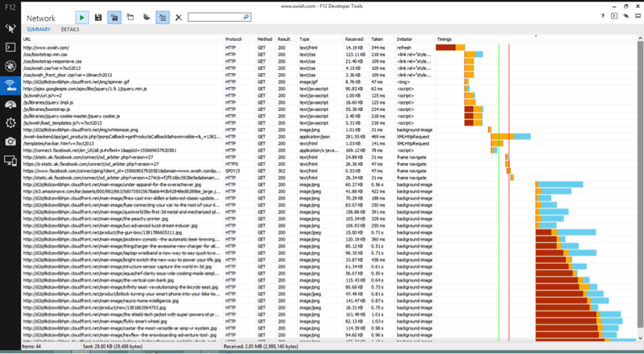Viewport: 644px width, 354px height.
Task: Show the console pane icon
Action: click(x=614, y=16)
